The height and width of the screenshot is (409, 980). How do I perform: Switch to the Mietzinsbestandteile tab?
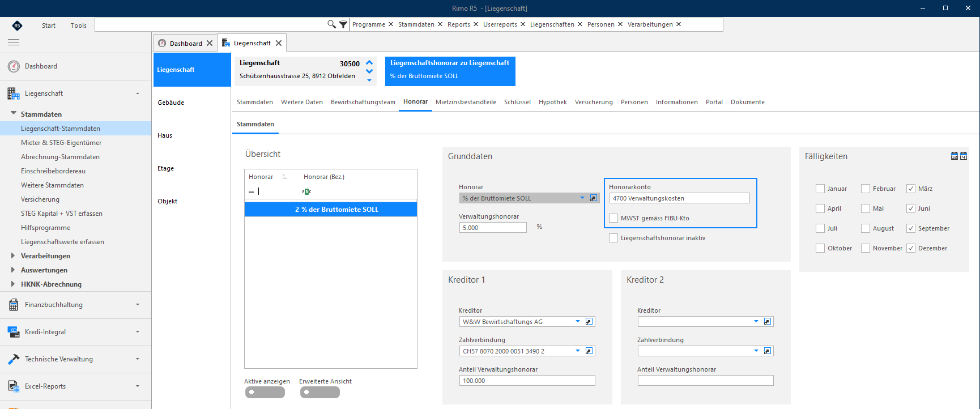(466, 102)
